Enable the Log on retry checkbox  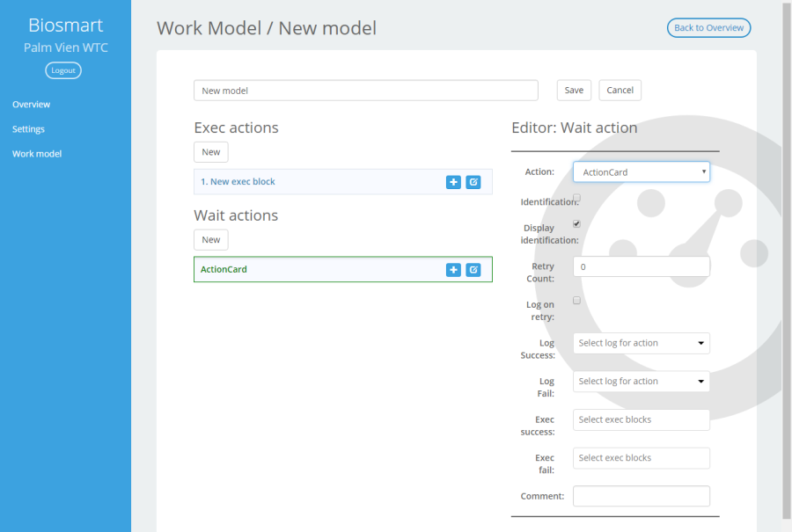[x=576, y=301]
